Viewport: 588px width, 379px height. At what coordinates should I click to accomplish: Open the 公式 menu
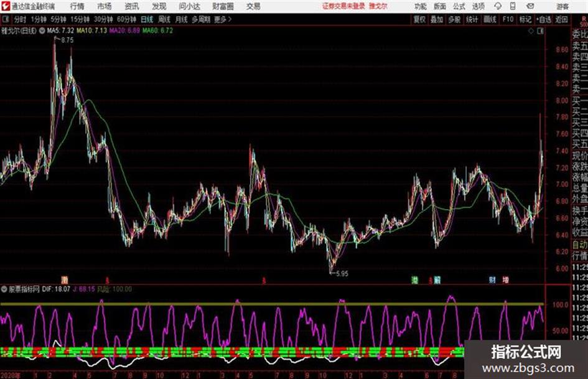[459, 6]
